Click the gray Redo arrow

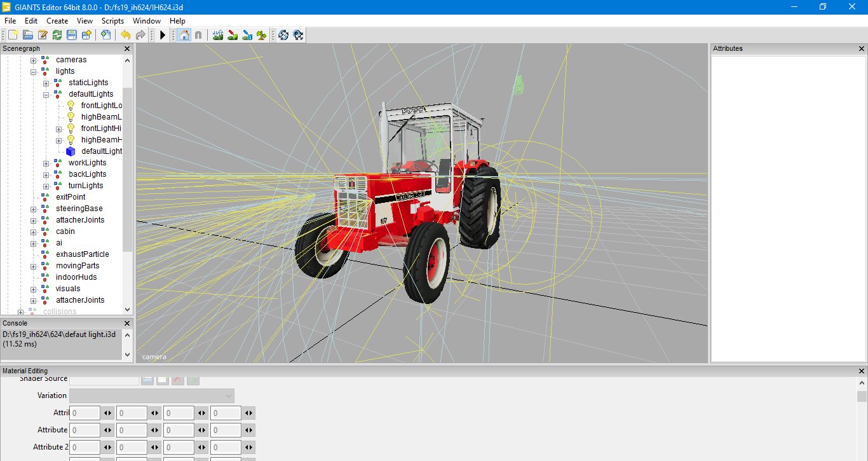point(140,35)
